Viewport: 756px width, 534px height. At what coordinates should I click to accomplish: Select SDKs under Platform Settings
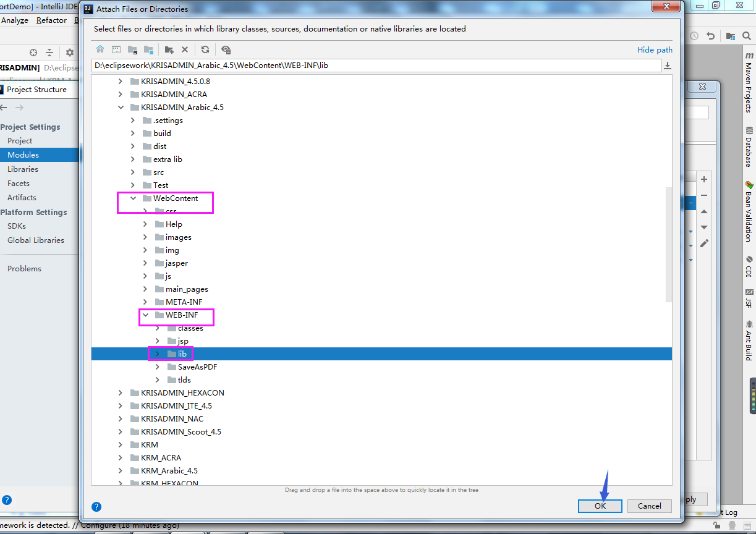click(x=17, y=226)
